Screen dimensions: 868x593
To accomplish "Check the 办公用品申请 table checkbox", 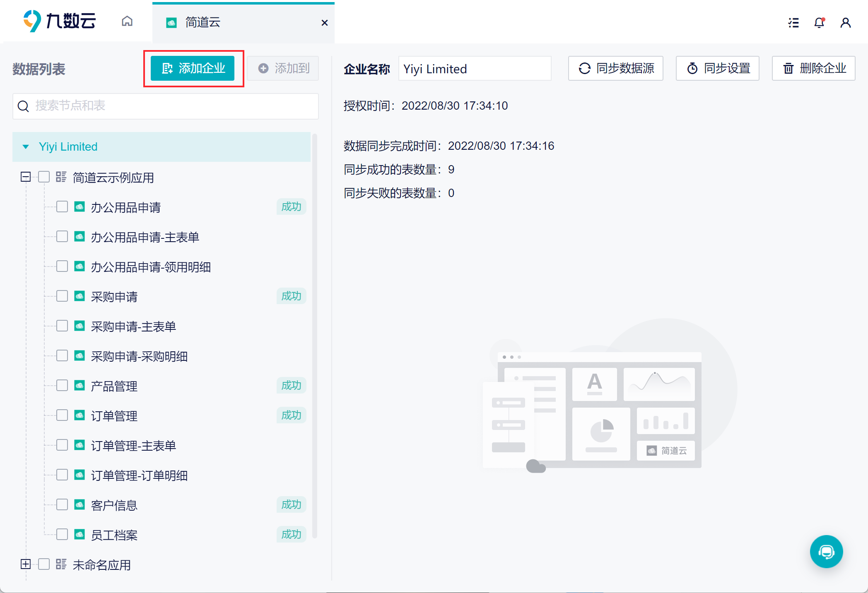I will click(62, 206).
